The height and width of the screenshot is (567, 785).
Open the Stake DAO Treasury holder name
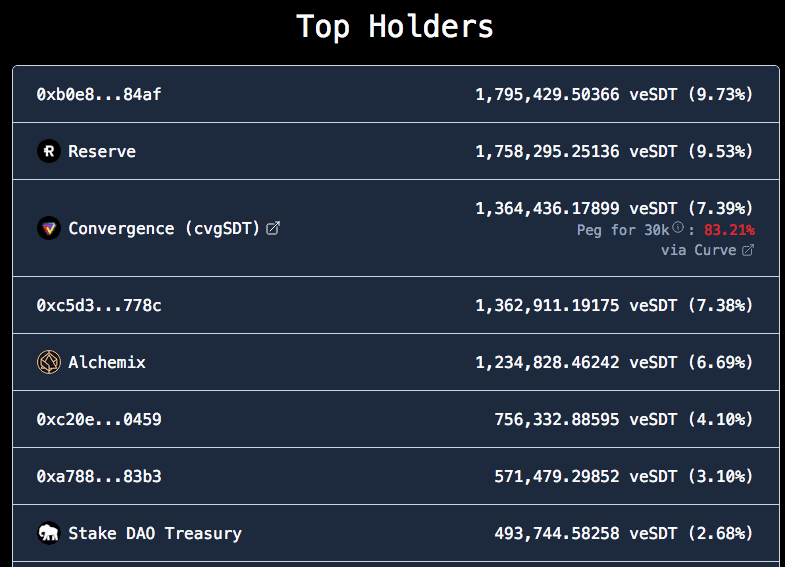click(x=155, y=533)
